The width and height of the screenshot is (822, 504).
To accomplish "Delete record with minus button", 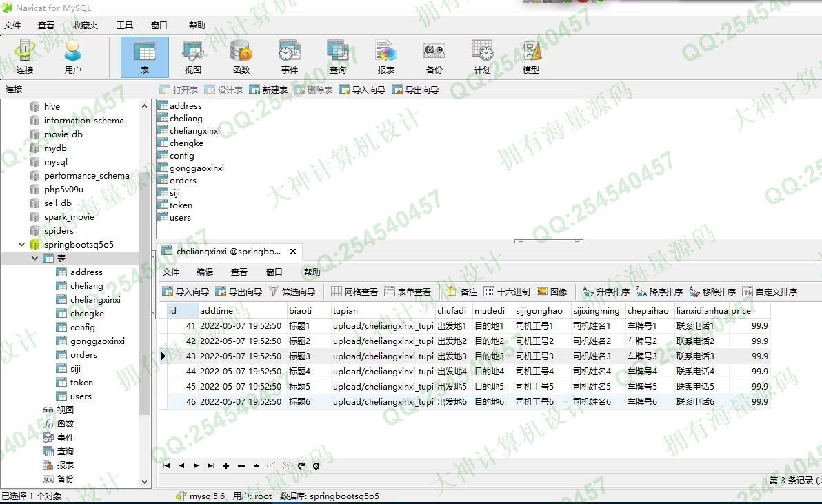I will point(241,466).
